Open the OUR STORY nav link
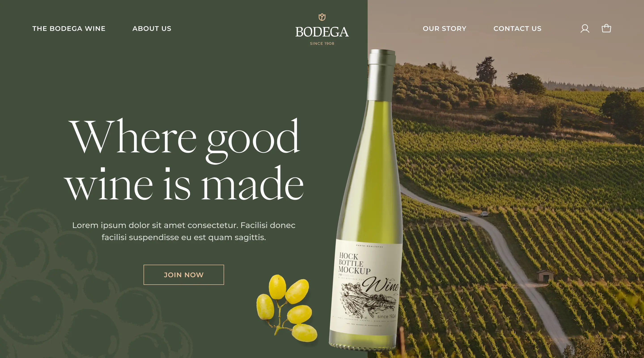 [445, 28]
